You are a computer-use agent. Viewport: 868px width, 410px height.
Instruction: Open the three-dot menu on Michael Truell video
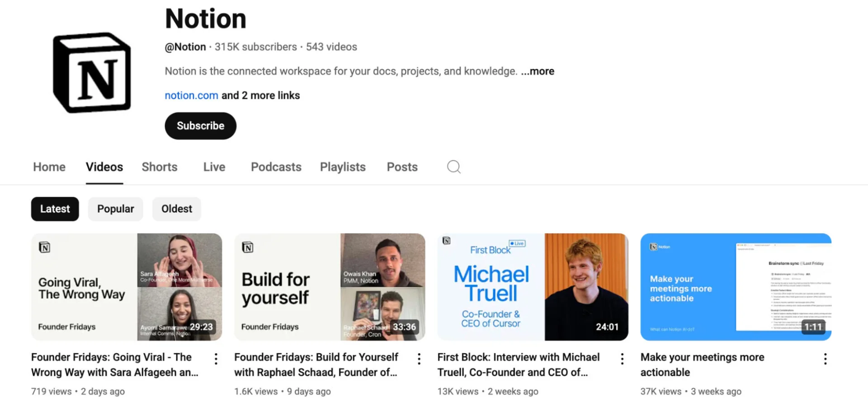(622, 358)
